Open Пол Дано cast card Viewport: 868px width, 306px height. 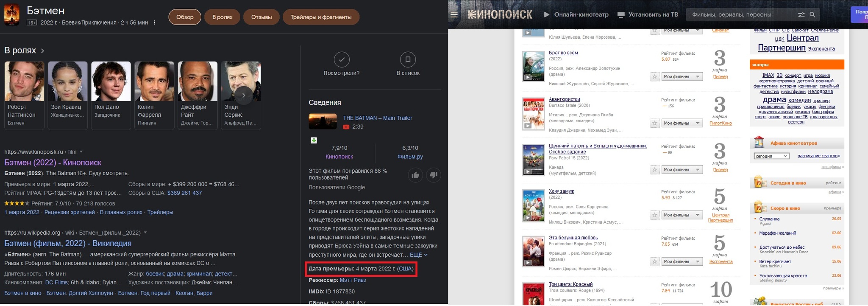(111, 95)
